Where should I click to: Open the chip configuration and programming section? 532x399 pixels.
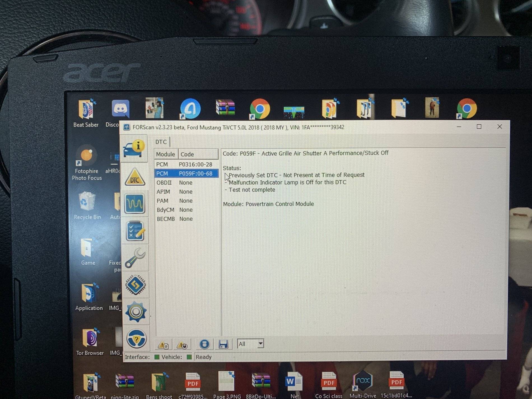pyautogui.click(x=136, y=285)
